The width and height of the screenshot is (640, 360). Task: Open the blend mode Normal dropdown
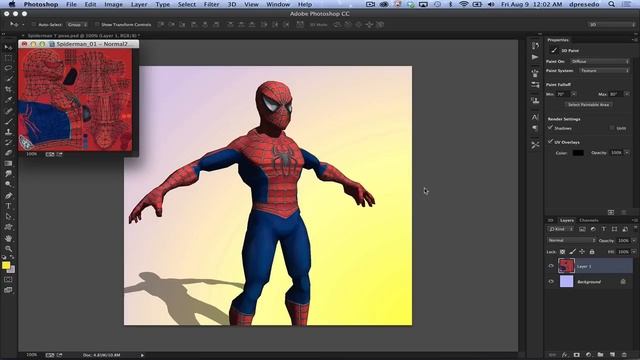click(x=571, y=240)
